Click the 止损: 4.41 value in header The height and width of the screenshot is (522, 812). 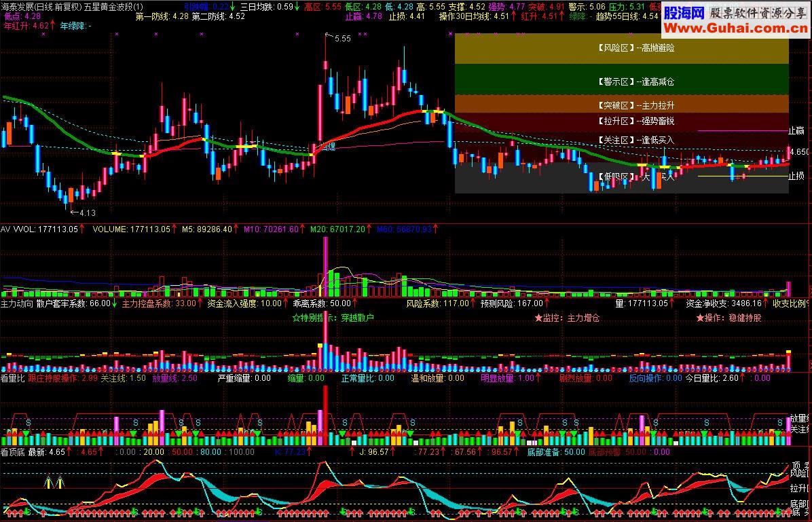[x=407, y=16]
